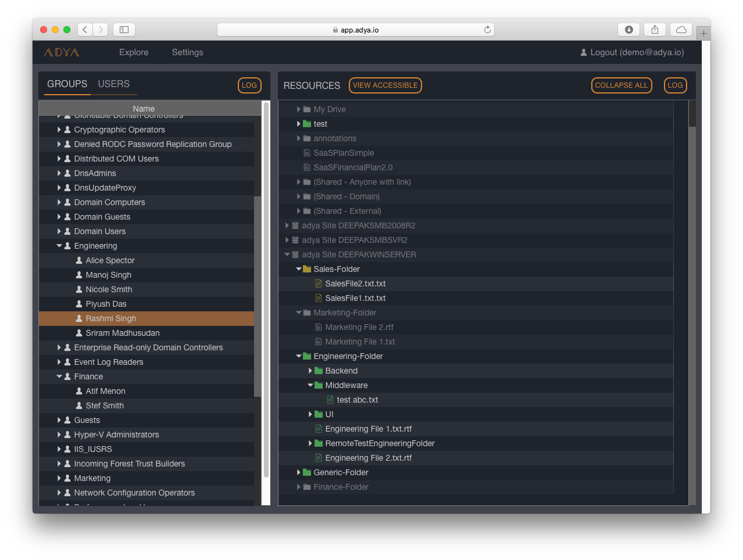743x560 pixels.
Task: Click the COLLAPSE ALL button
Action: [621, 85]
